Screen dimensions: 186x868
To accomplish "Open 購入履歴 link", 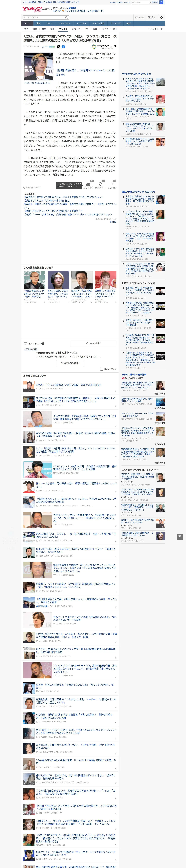I will coord(152,18).
